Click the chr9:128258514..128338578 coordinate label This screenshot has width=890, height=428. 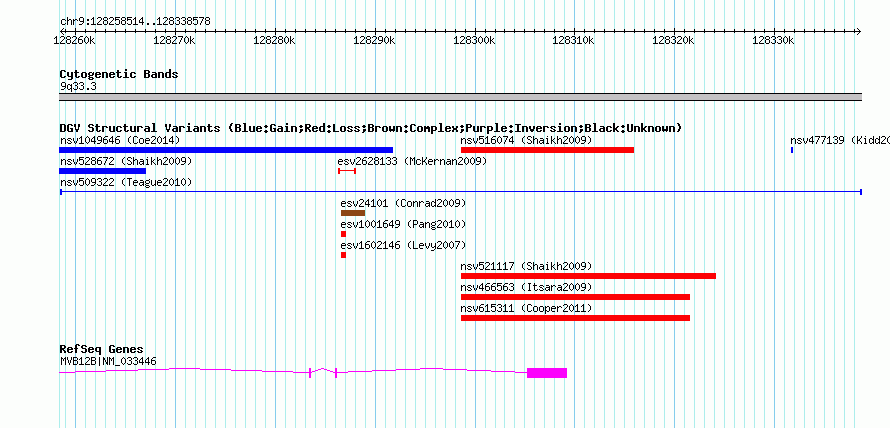[x=135, y=22]
